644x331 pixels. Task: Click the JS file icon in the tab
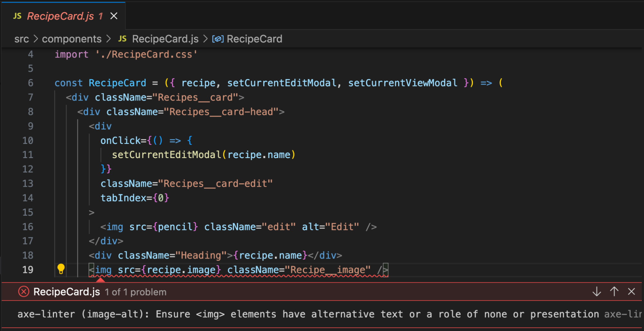click(17, 16)
